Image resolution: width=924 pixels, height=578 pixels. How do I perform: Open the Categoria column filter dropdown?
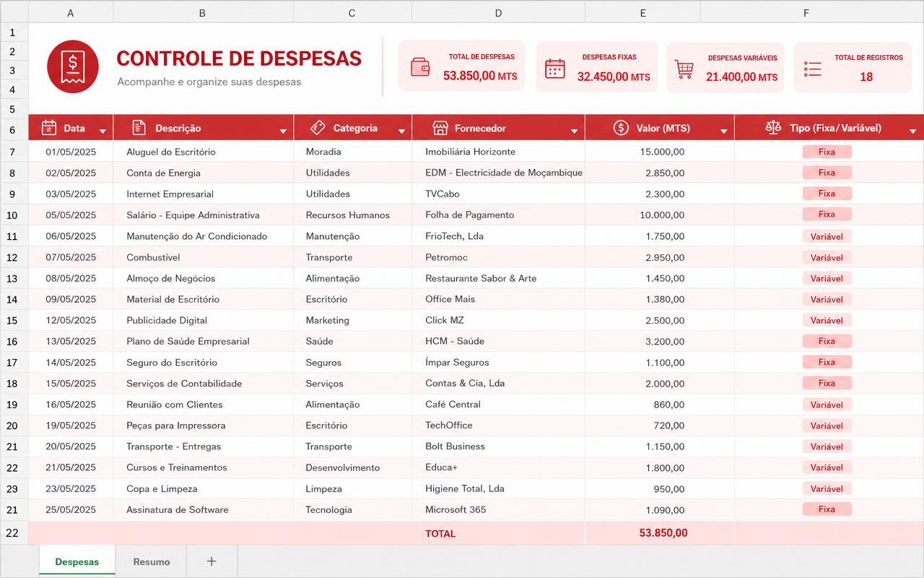[401, 131]
